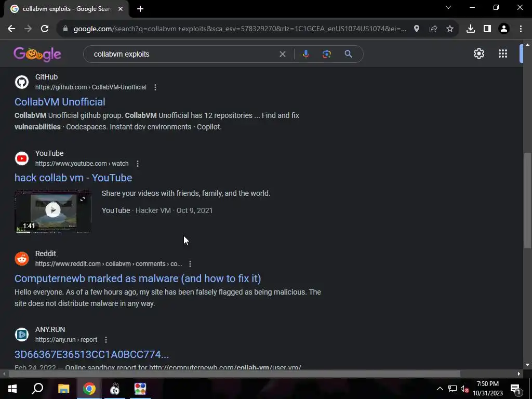The height and width of the screenshot is (399, 532).
Task: Open File Explorer from the taskbar
Action: (x=63, y=389)
